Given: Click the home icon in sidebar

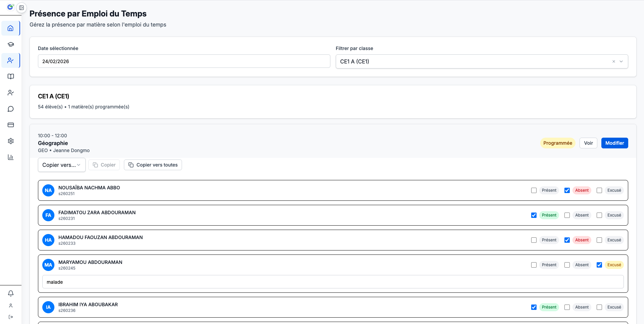Looking at the screenshot, I should [x=11, y=28].
